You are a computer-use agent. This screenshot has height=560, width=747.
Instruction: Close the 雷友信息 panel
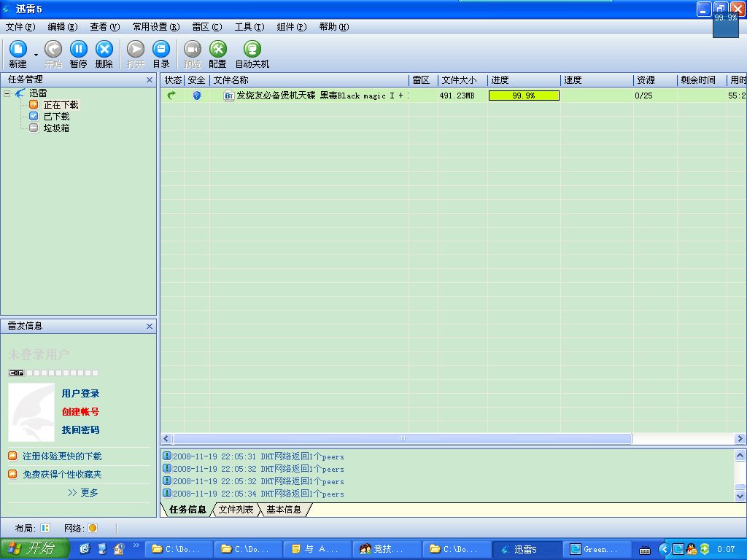pyautogui.click(x=150, y=327)
